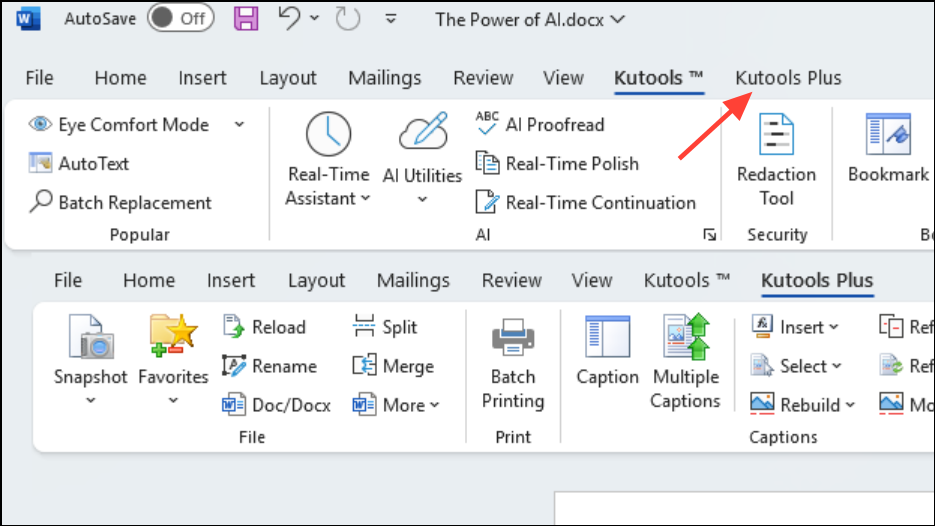Expand the Favorites dropdown chevron
This screenshot has width=935, height=526.
(x=173, y=401)
